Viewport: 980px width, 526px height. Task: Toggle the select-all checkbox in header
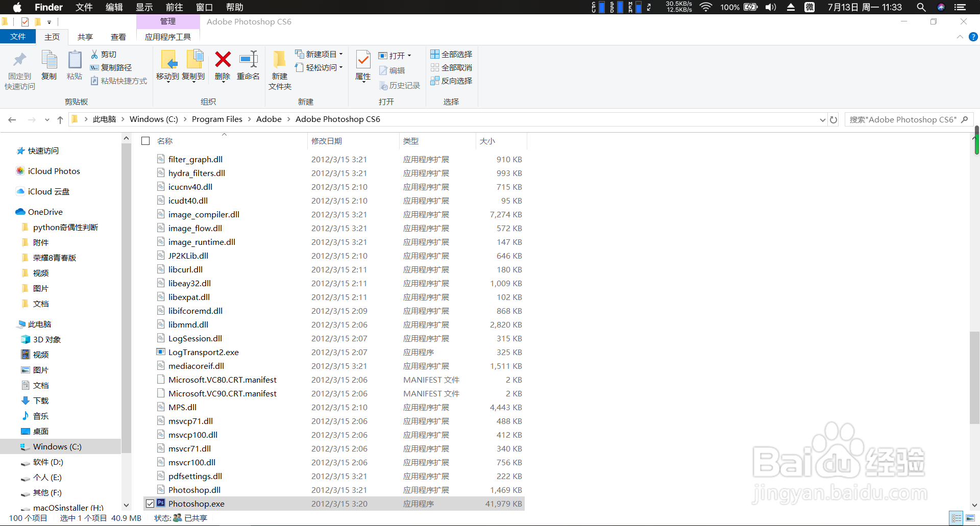click(x=145, y=141)
